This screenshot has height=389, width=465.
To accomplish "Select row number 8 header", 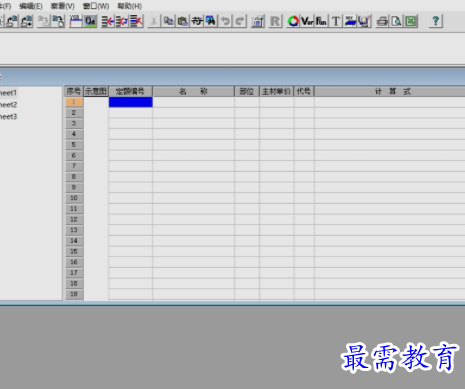I will (x=74, y=177).
